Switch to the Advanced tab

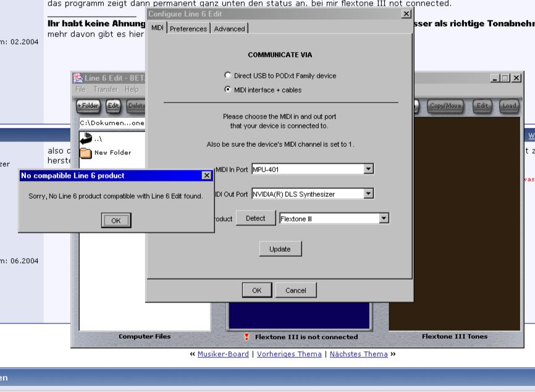(x=229, y=28)
